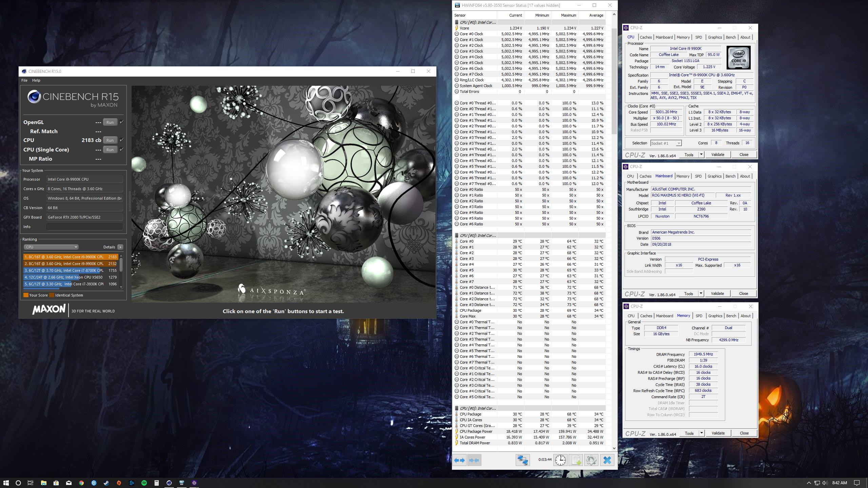
Task: Reset sensor timer with the clock icon
Action: [560, 460]
